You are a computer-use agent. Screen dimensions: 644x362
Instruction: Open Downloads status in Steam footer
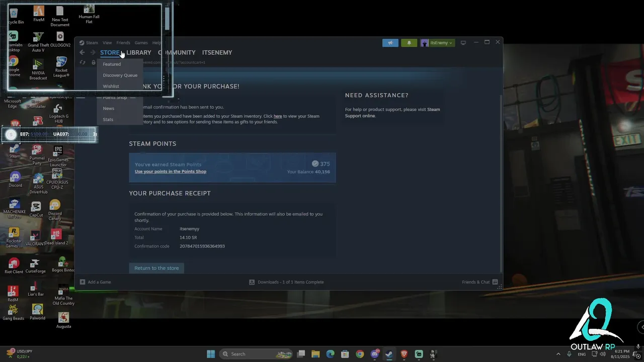click(286, 282)
